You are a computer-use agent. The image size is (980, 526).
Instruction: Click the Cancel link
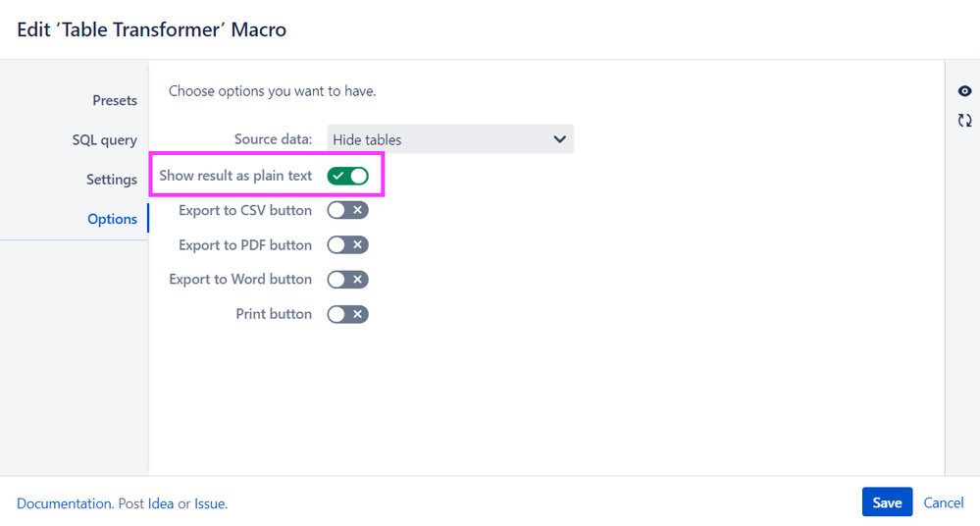coord(943,502)
